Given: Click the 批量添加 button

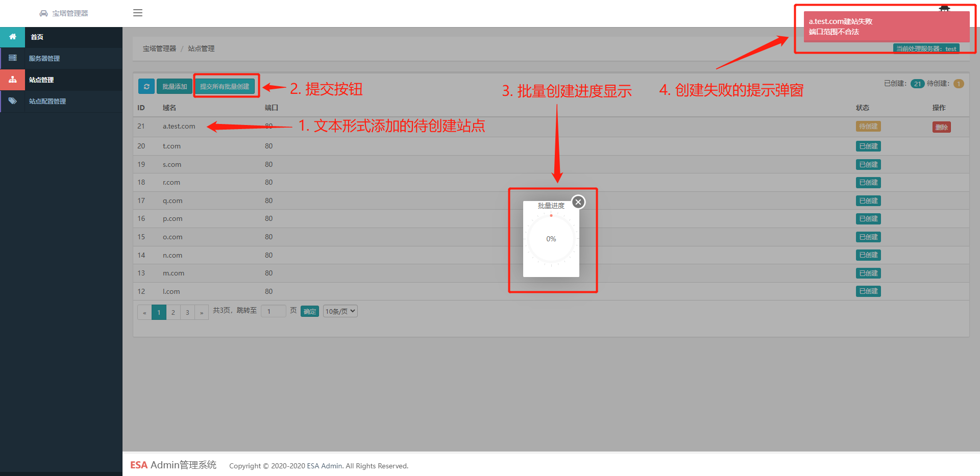Looking at the screenshot, I should 175,86.
